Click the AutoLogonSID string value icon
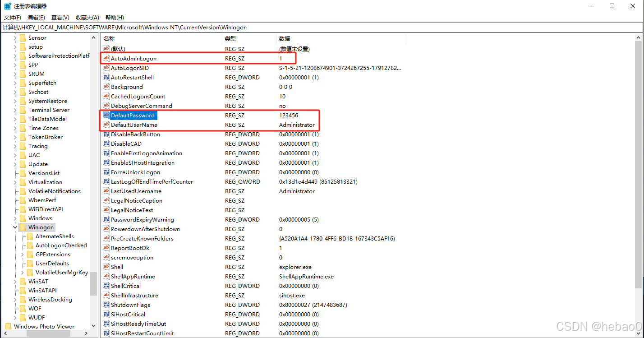The image size is (644, 338). pyautogui.click(x=106, y=68)
